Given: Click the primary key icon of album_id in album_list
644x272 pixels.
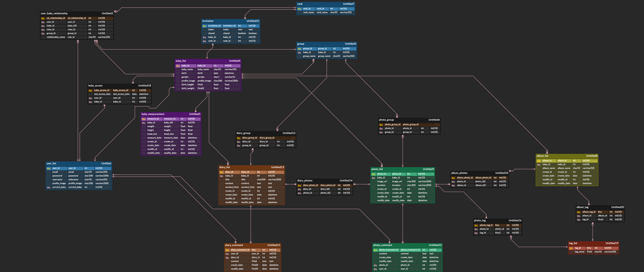Looking at the screenshot, I should tap(539, 161).
